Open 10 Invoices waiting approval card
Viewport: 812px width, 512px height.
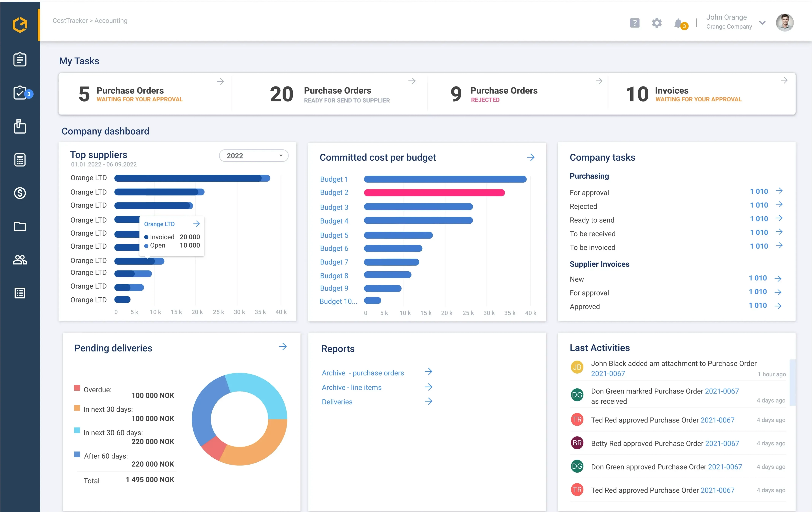coord(701,94)
